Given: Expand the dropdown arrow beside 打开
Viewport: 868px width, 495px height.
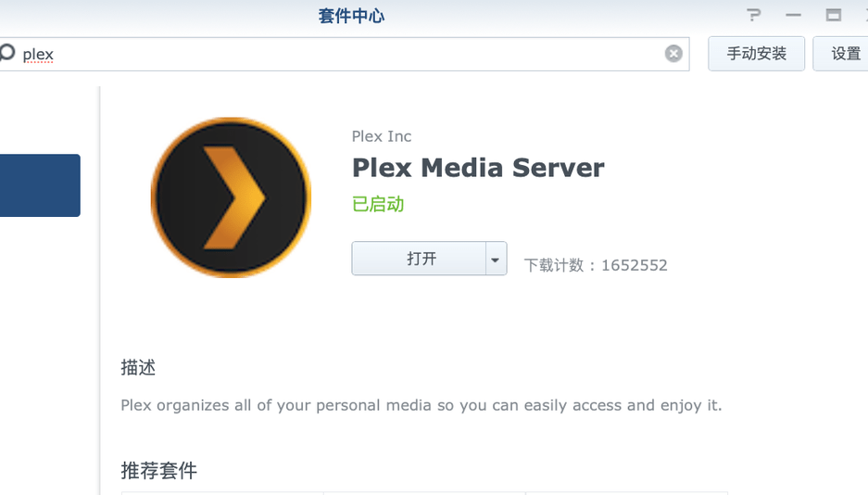Looking at the screenshot, I should (496, 259).
